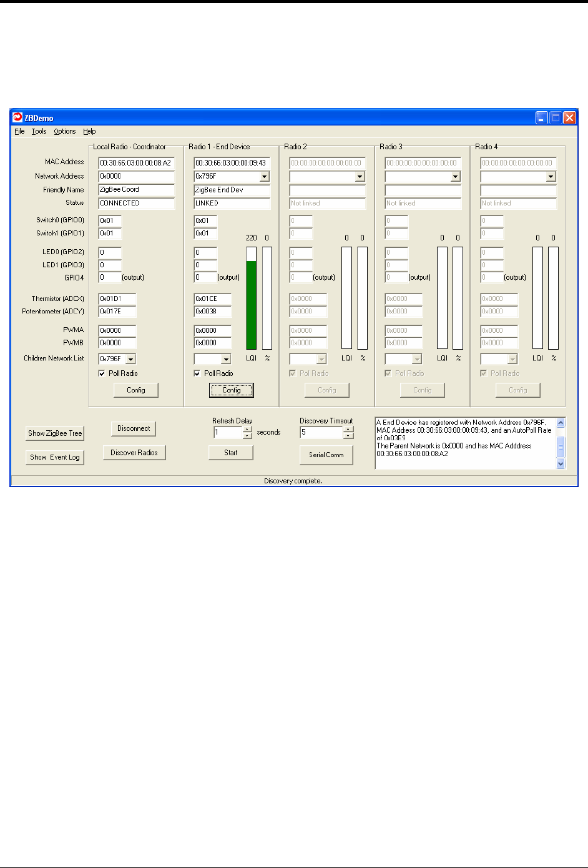Increase Discovery Timeout with up arrow

click(x=349, y=429)
